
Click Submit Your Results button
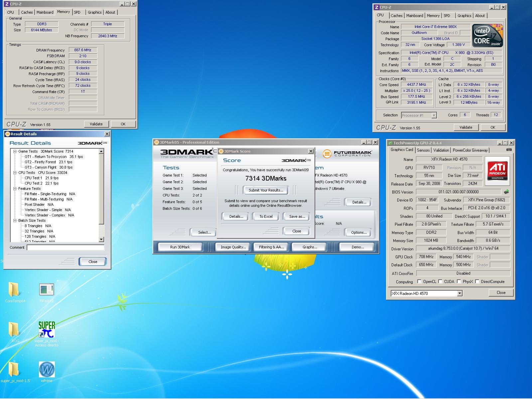coord(266,190)
